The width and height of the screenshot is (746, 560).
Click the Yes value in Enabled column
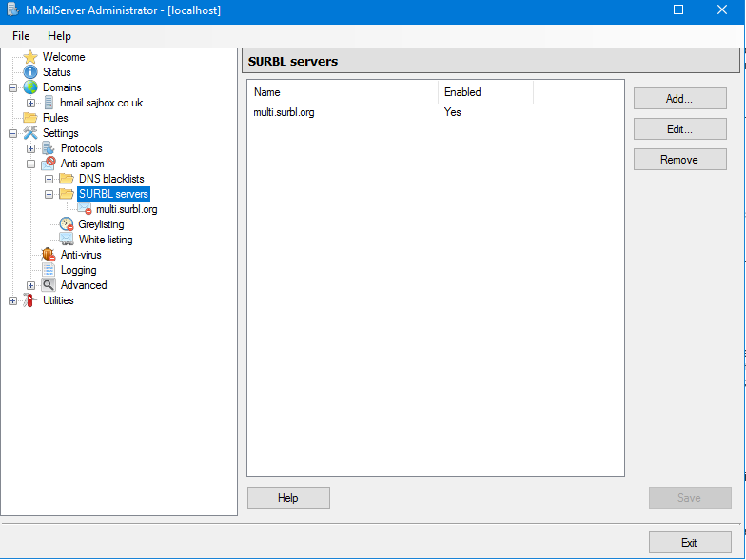[x=453, y=112]
